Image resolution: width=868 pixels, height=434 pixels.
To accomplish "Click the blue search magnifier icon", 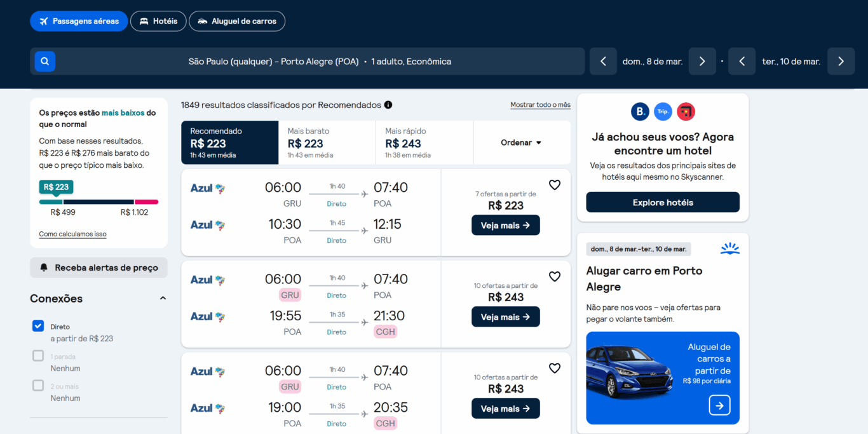I will [44, 61].
